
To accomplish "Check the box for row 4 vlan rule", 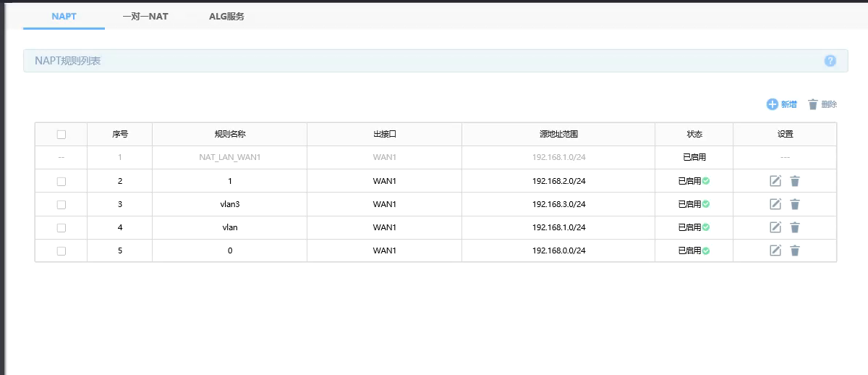I will (61, 228).
